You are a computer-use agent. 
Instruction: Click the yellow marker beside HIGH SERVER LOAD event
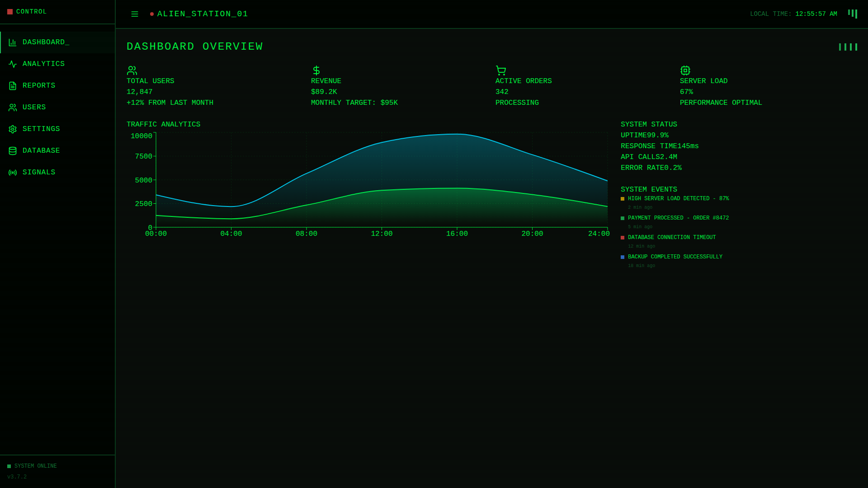tap(623, 199)
